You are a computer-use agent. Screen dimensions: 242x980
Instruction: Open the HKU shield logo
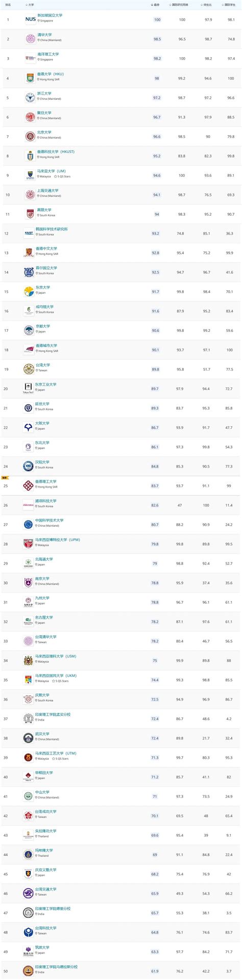point(30,78)
